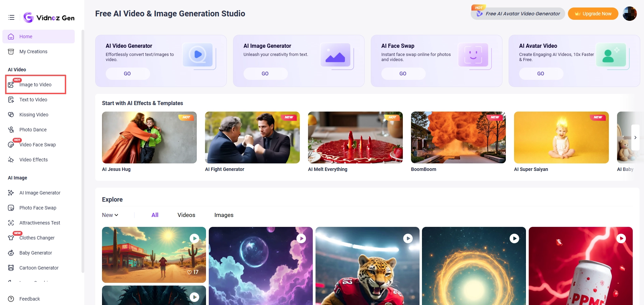This screenshot has width=644, height=305.
Task: Open Feedback link
Action: click(x=30, y=299)
